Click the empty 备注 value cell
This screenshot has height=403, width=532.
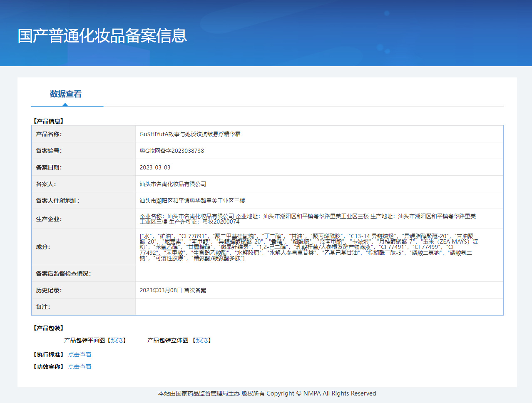tap(319, 307)
